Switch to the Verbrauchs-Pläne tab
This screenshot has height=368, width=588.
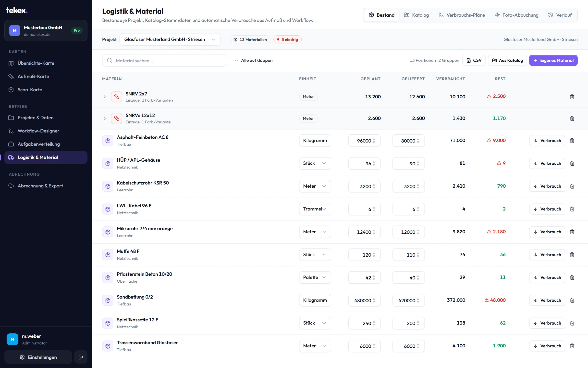coord(462,15)
